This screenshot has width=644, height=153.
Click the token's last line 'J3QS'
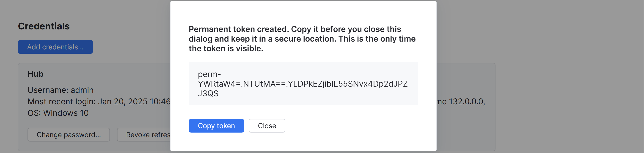pos(208,93)
